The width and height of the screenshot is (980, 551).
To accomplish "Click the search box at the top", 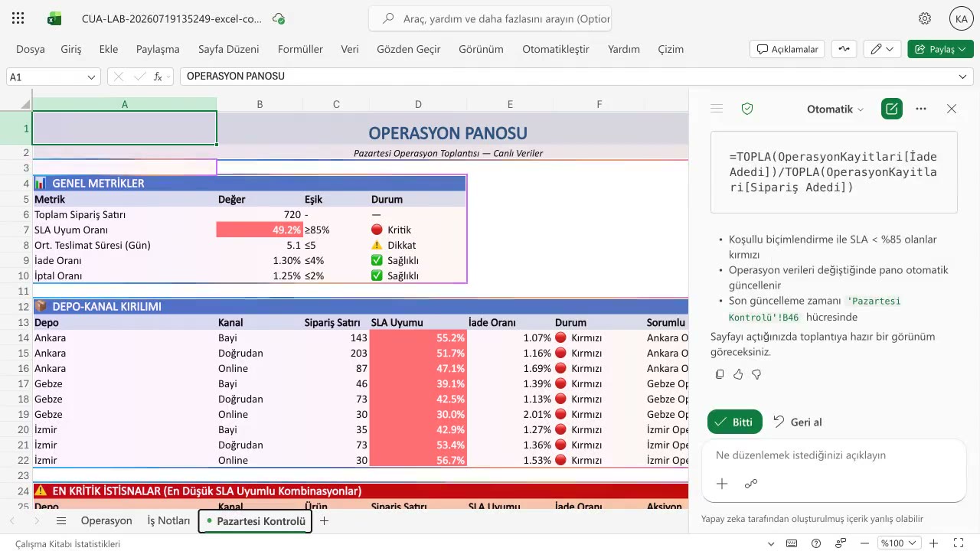I will (x=490, y=18).
